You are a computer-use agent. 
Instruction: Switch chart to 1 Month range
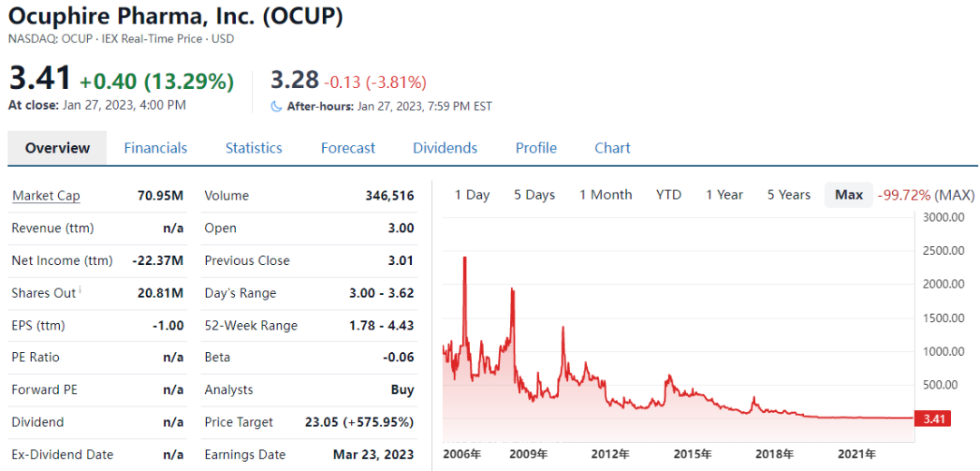tap(606, 194)
